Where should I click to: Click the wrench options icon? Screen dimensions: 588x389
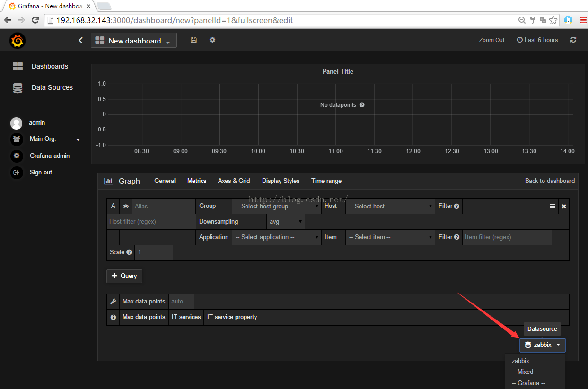tap(113, 302)
